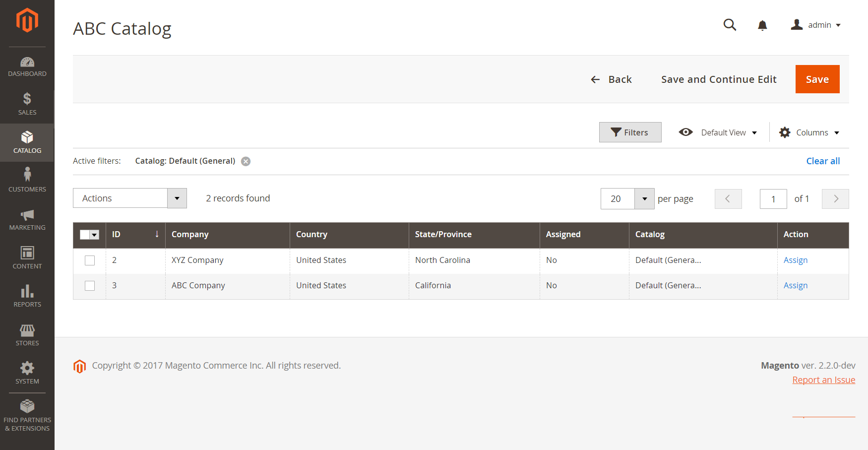Click the ABC Catalog page title
Viewport: 868px width, 450px height.
click(x=122, y=29)
